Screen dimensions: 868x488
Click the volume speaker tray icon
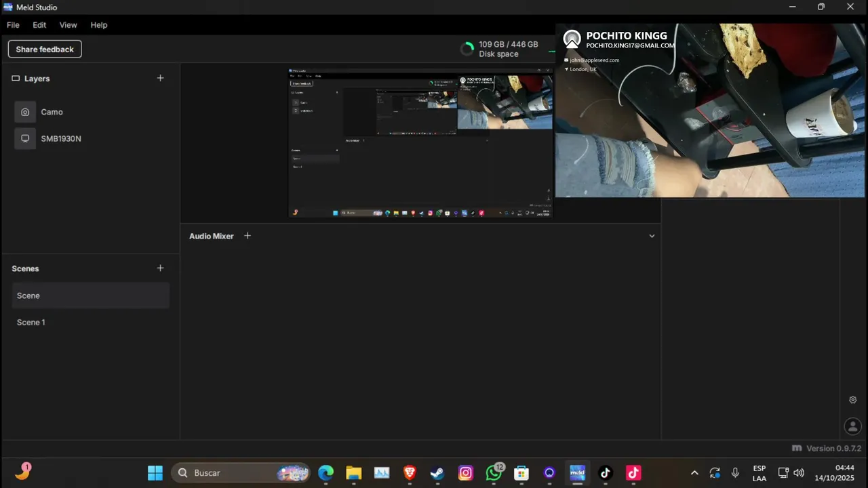799,473
